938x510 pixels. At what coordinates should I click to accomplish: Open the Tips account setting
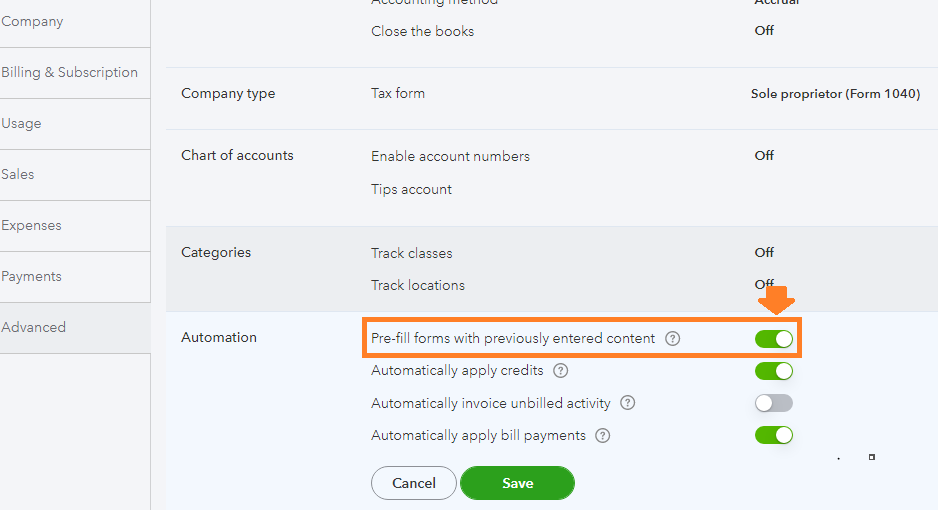(x=411, y=189)
